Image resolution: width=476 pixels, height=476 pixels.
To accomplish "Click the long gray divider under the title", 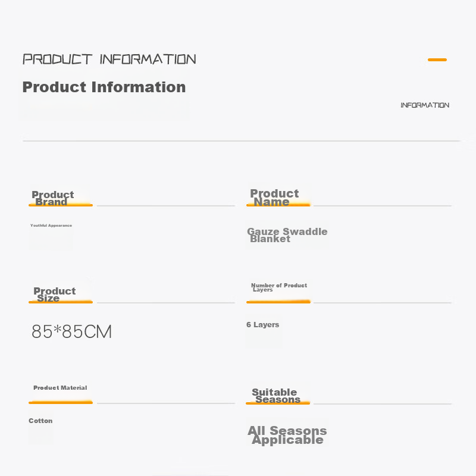I will 242,141.
